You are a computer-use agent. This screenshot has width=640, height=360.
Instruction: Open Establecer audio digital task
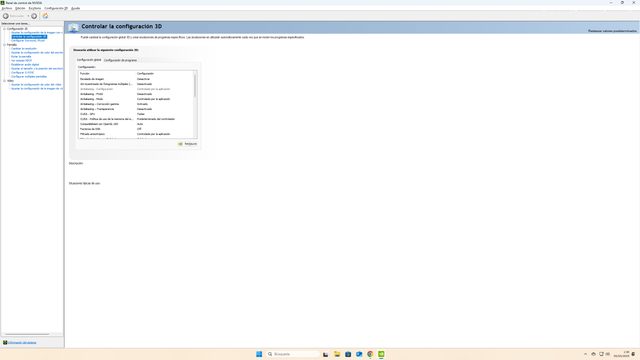click(x=25, y=64)
